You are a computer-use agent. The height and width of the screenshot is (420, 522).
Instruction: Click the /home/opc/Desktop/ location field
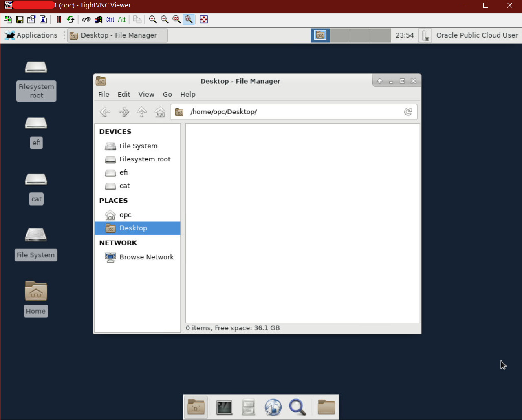pos(294,112)
